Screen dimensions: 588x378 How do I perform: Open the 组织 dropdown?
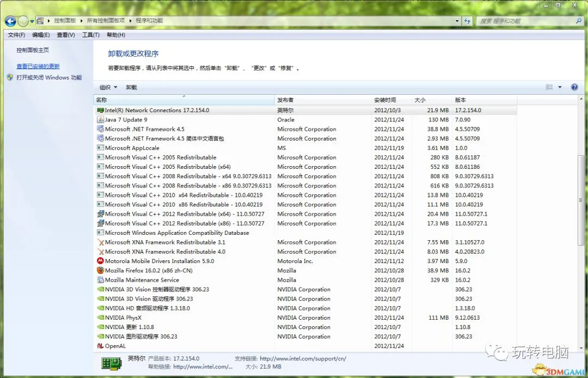click(x=108, y=87)
